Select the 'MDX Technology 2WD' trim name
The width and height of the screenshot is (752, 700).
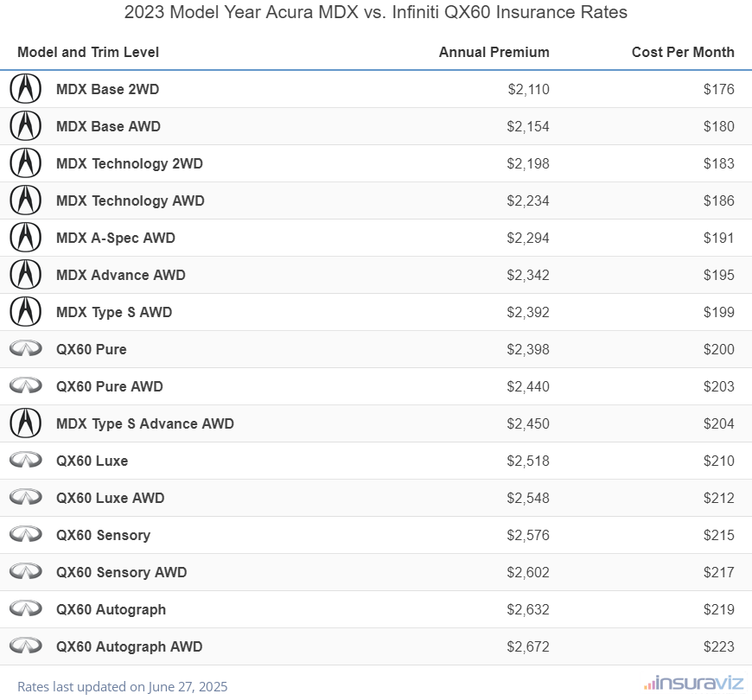point(130,163)
